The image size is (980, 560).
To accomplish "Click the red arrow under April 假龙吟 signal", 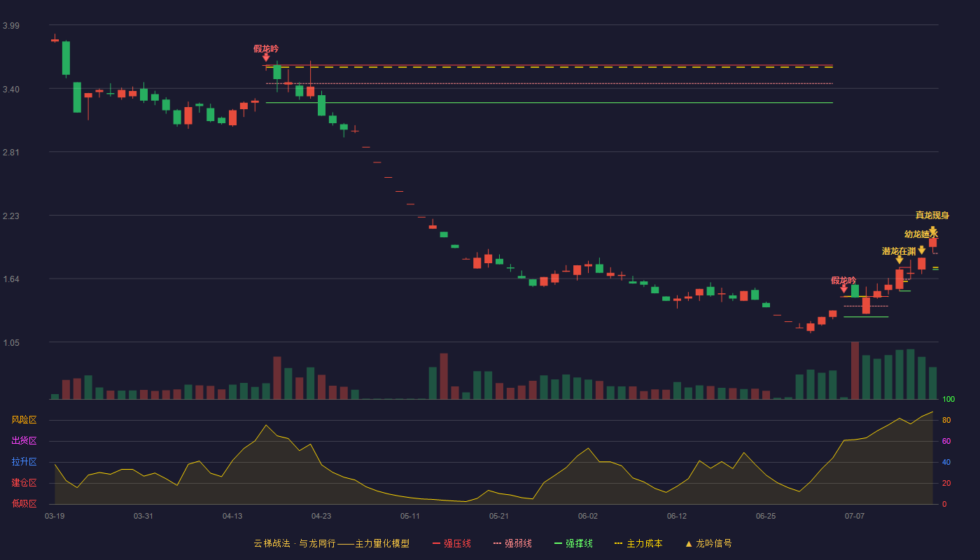I will click(266, 57).
